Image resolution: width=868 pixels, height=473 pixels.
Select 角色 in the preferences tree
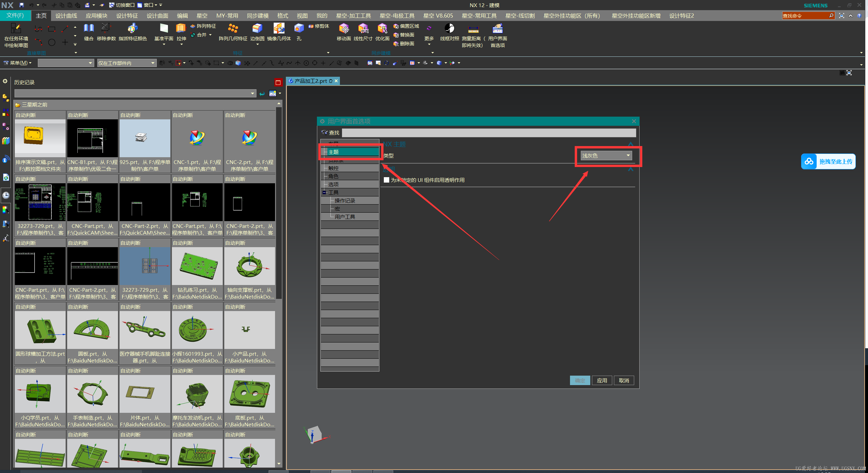(333, 176)
